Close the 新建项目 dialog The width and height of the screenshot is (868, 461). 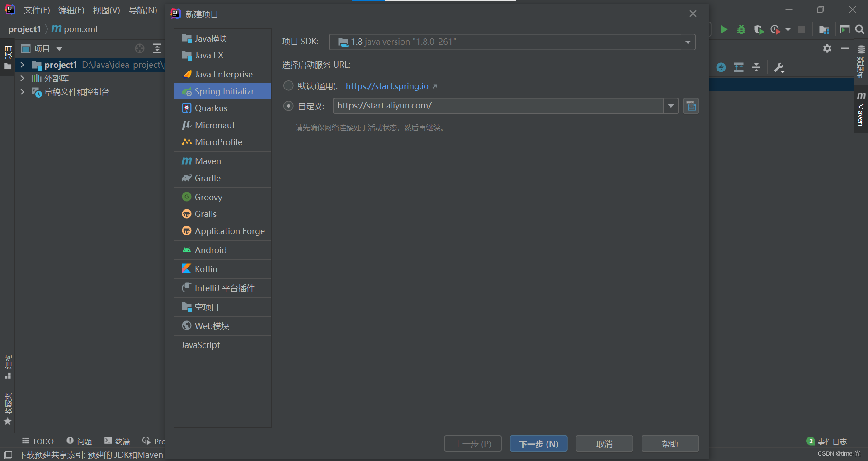click(693, 14)
